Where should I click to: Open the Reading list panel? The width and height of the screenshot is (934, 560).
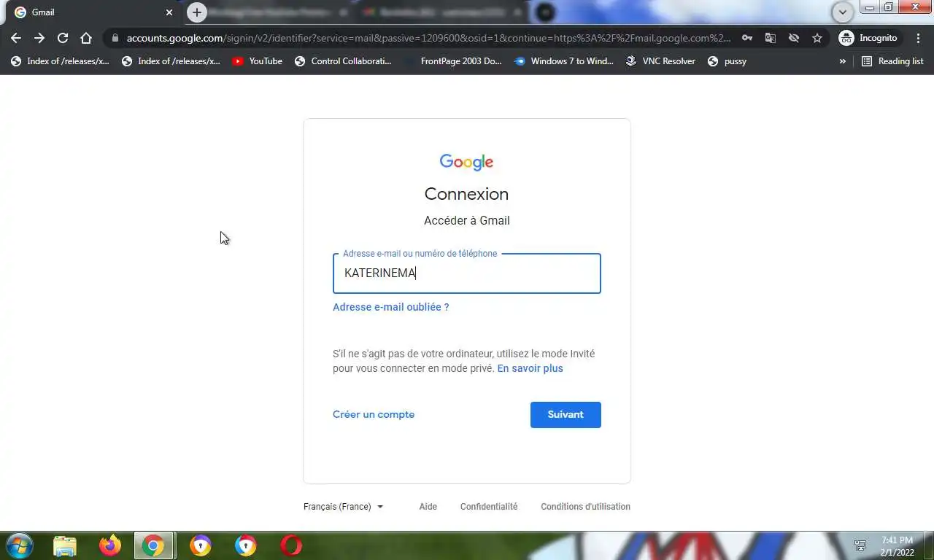(892, 61)
